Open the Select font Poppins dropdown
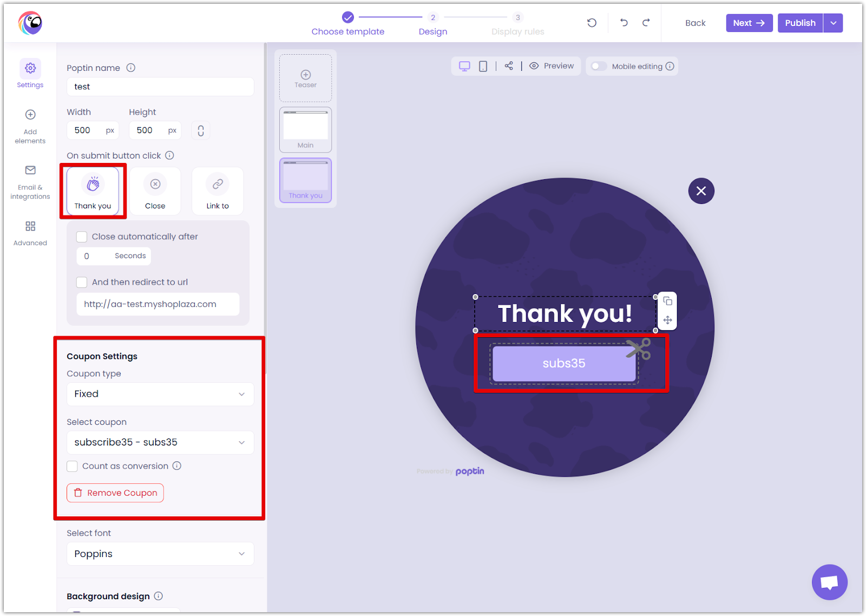The image size is (866, 616). click(x=160, y=554)
